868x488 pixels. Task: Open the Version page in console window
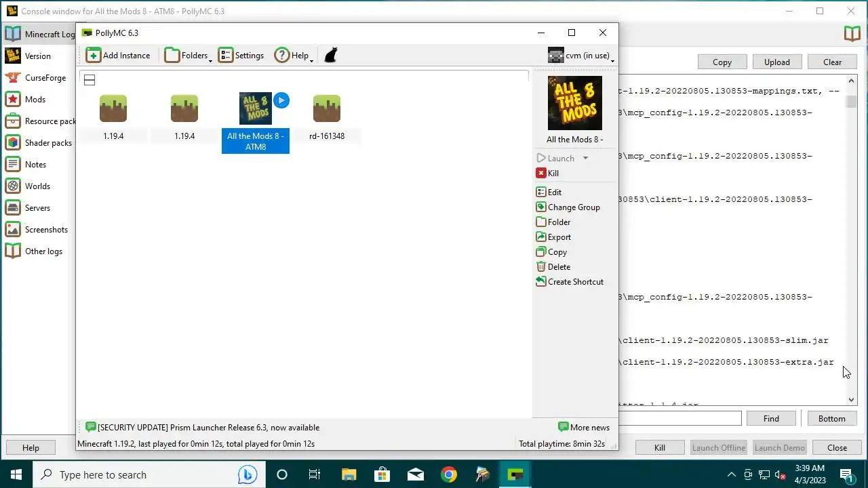39,56
